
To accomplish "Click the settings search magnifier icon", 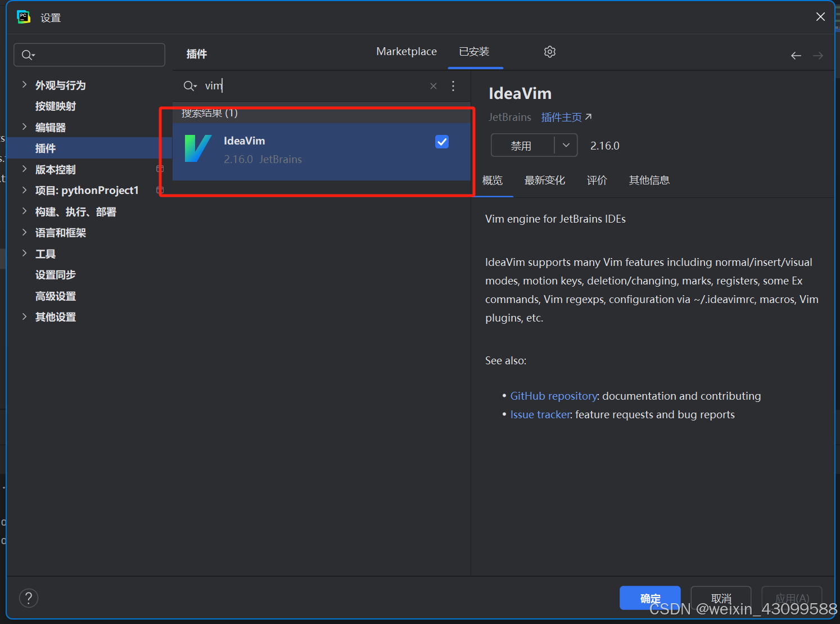I will (x=28, y=55).
